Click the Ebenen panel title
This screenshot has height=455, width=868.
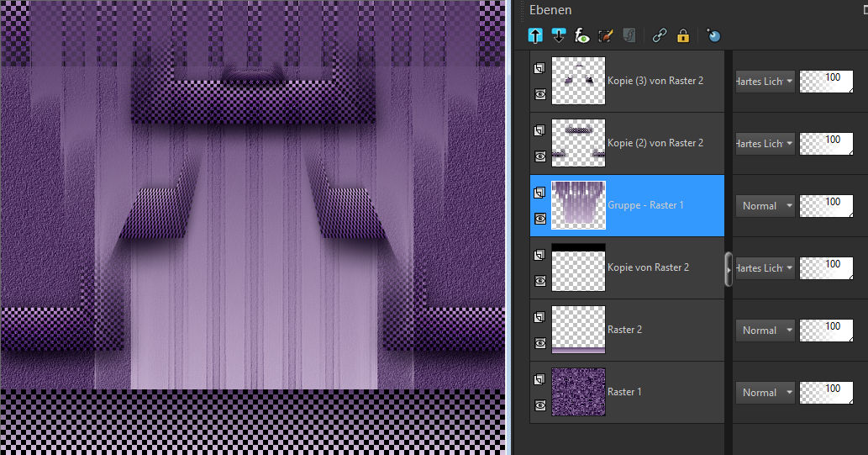tap(550, 10)
